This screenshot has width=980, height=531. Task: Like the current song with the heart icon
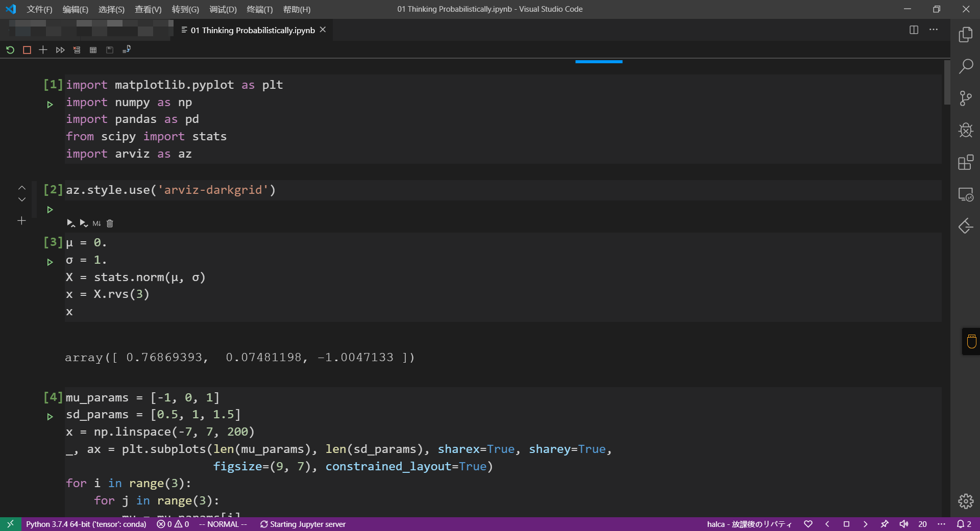pyautogui.click(x=808, y=524)
